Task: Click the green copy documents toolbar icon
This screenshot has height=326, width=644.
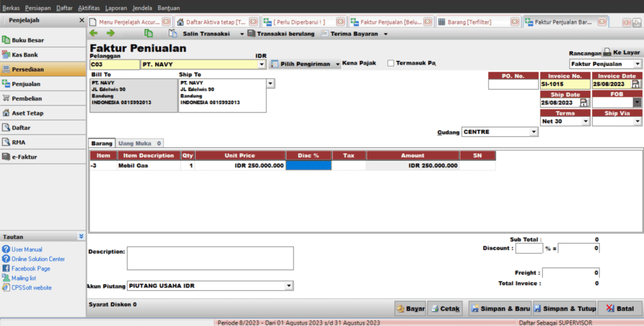Action: 148,33
